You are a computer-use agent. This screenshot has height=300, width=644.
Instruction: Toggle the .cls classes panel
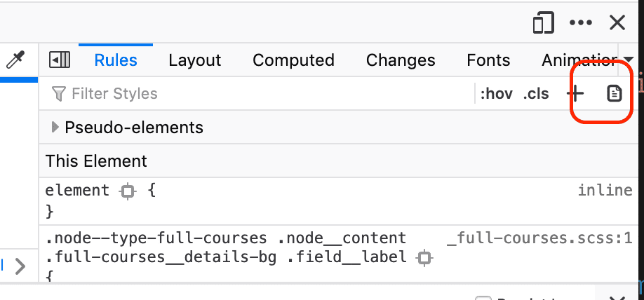click(x=536, y=93)
